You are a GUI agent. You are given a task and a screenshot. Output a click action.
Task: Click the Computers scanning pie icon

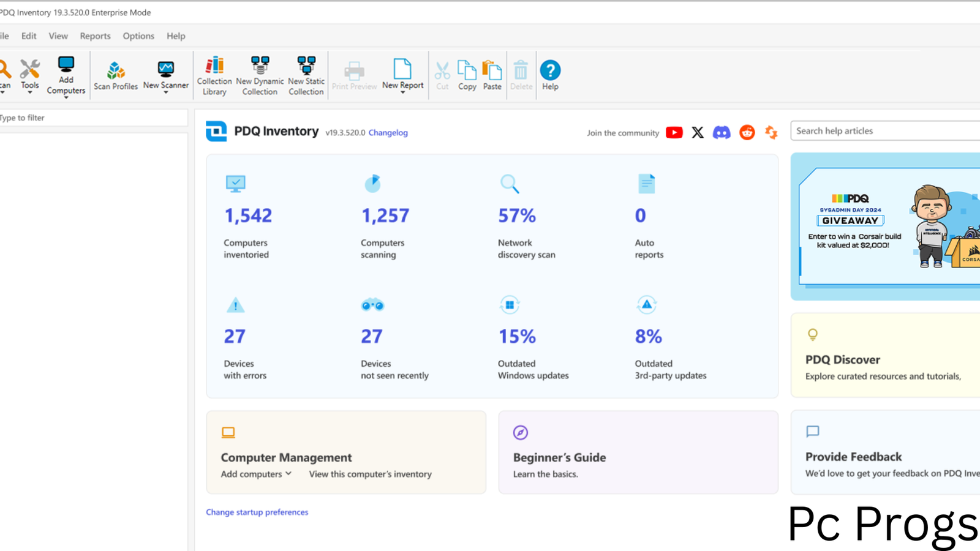372,183
